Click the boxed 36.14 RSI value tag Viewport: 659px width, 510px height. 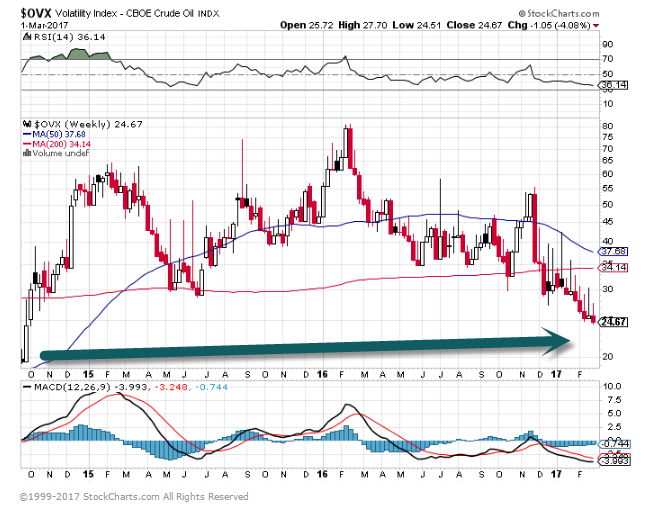coord(614,85)
